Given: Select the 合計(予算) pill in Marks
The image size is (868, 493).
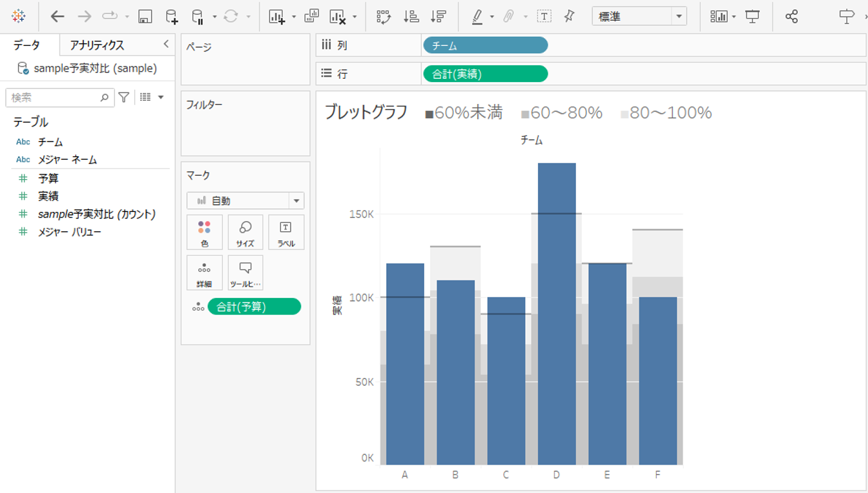Looking at the screenshot, I should click(254, 307).
